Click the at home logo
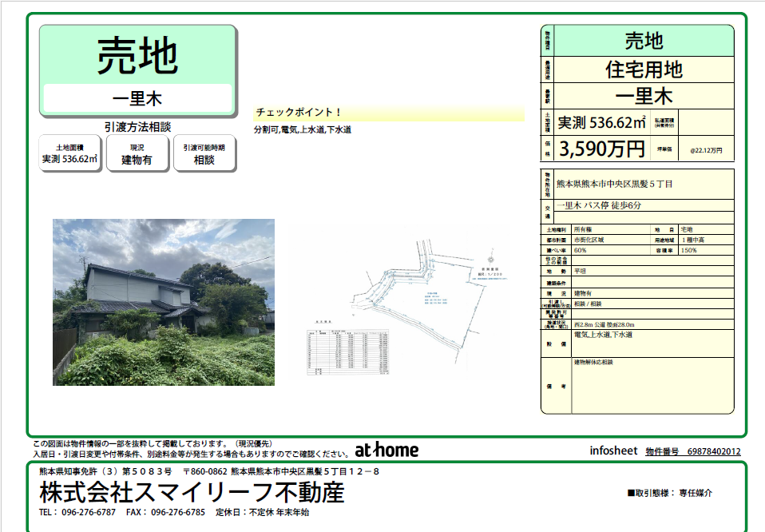 point(386,450)
